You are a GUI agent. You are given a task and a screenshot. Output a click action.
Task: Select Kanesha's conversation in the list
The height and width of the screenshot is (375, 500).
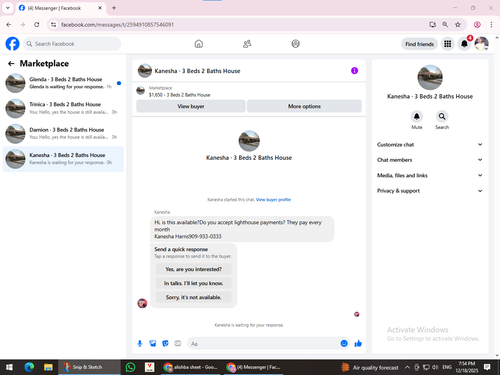point(63,159)
